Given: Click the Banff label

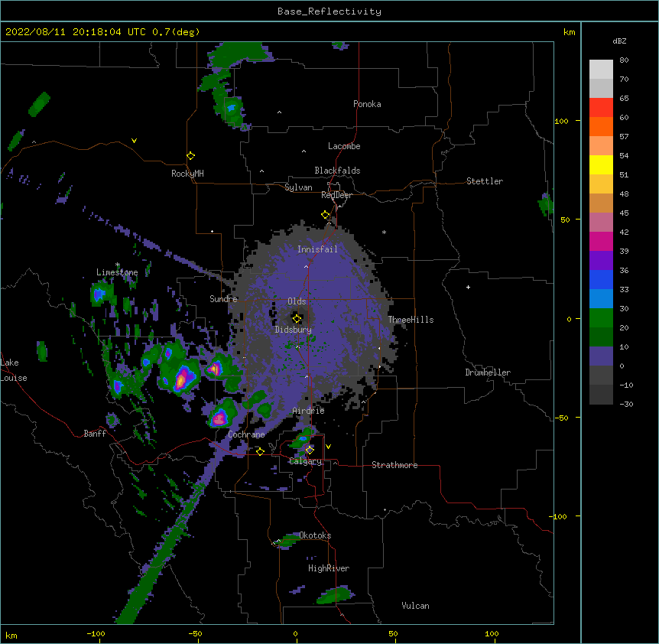Looking at the screenshot, I should tap(95, 434).
